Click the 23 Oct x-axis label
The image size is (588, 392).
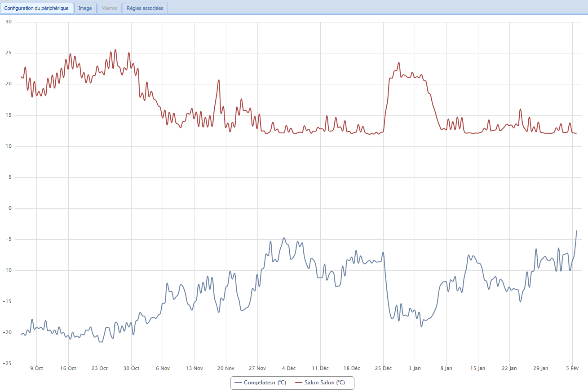click(100, 368)
